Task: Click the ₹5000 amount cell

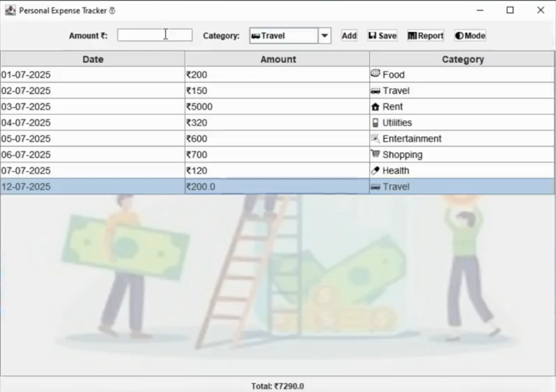Action: 277,107
